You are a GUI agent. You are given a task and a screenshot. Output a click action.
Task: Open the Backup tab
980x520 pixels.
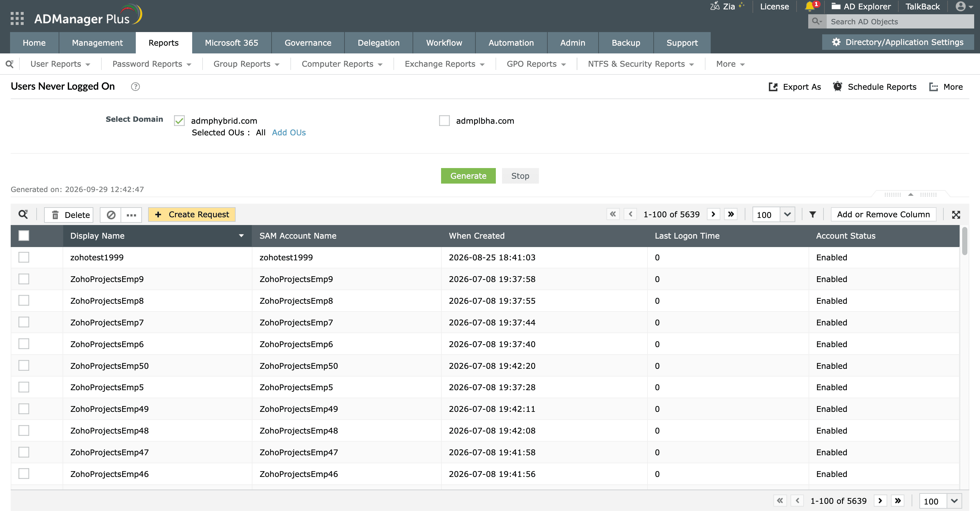click(x=626, y=42)
